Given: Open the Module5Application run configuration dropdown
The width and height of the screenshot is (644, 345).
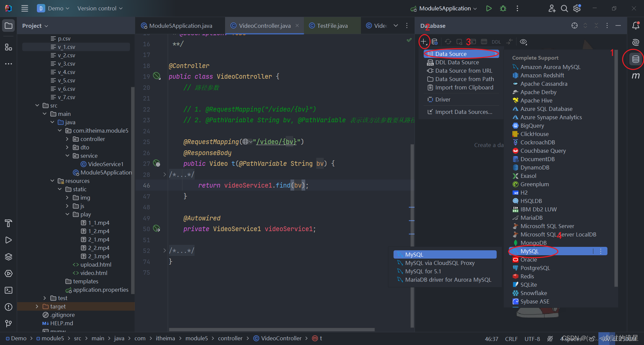Looking at the screenshot, I should point(444,8).
